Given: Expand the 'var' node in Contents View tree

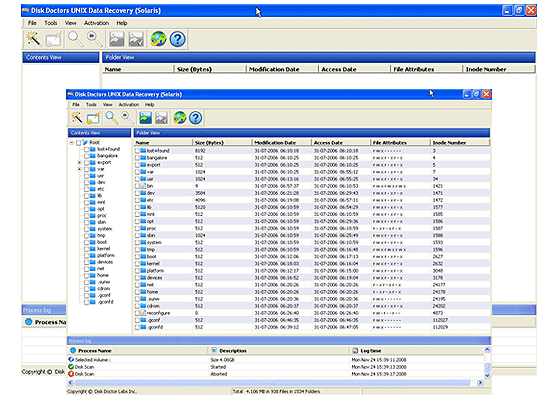Looking at the screenshot, I should [80, 169].
